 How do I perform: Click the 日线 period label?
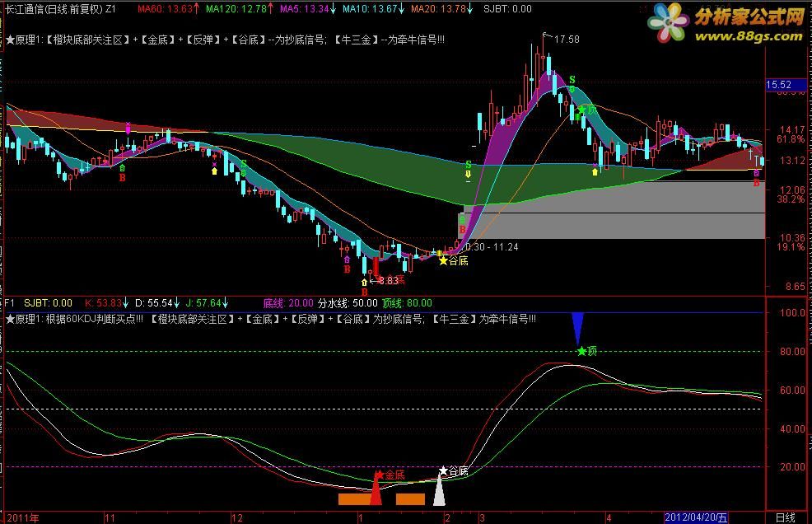tap(785, 517)
